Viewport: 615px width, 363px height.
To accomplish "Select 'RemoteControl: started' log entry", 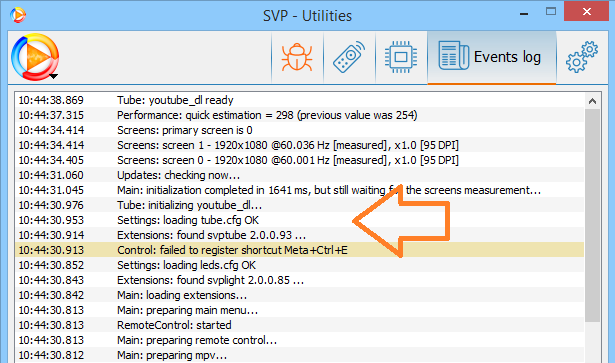I will (x=300, y=325).
